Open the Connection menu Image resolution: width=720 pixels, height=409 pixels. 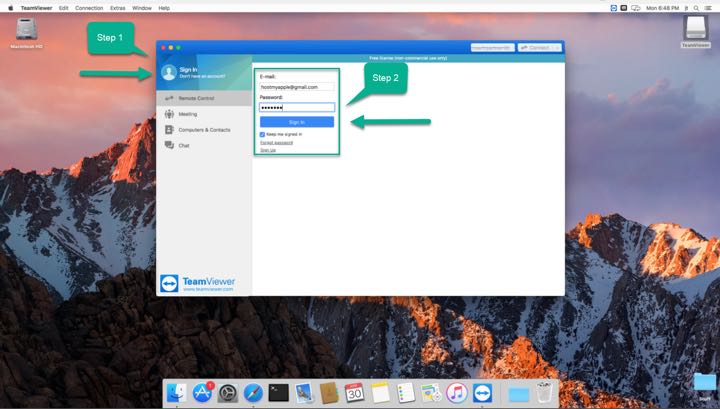click(89, 8)
